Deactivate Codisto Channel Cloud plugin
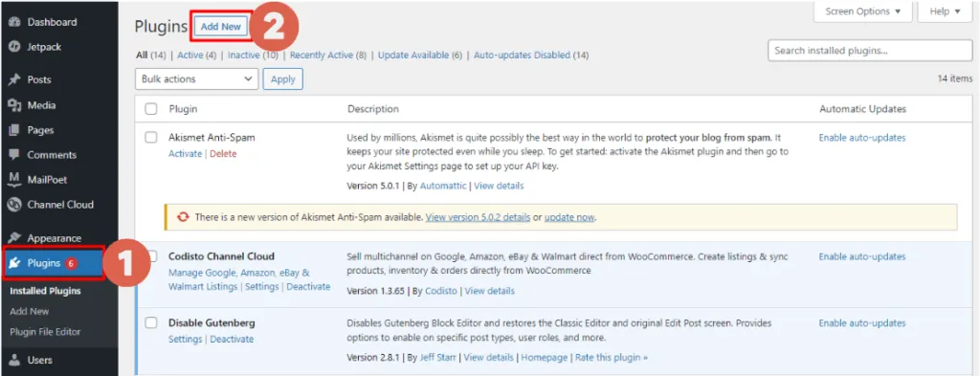This screenshot has height=376, width=980. (308, 286)
